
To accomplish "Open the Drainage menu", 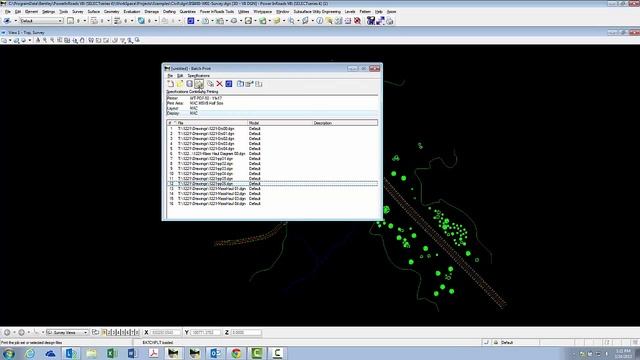I will 151,11.
